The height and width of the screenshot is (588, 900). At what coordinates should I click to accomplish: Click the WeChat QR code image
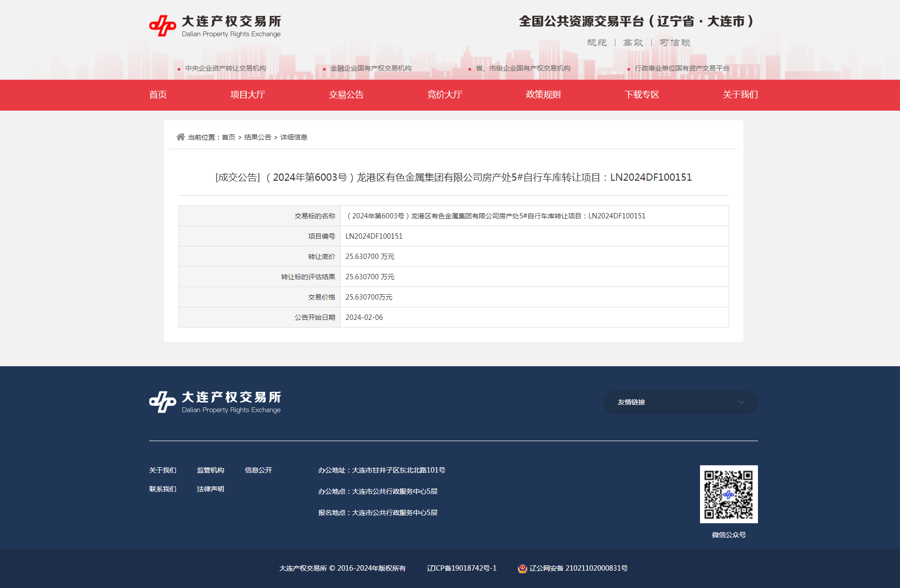coord(729,494)
